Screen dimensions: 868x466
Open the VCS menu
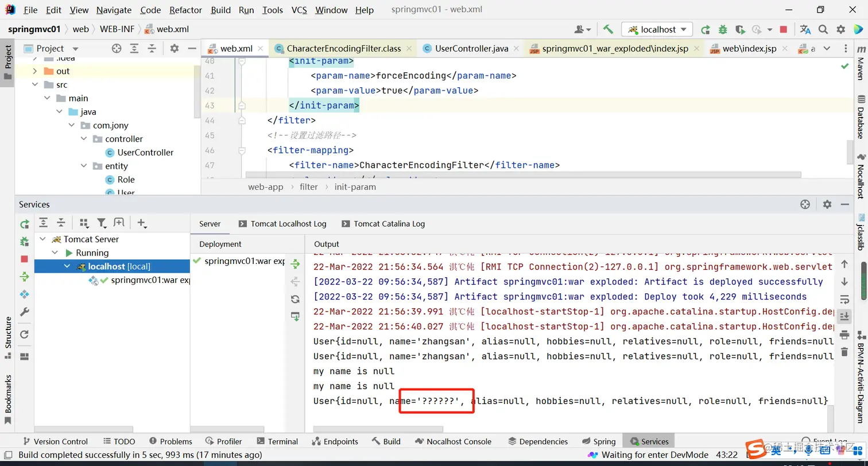point(299,10)
